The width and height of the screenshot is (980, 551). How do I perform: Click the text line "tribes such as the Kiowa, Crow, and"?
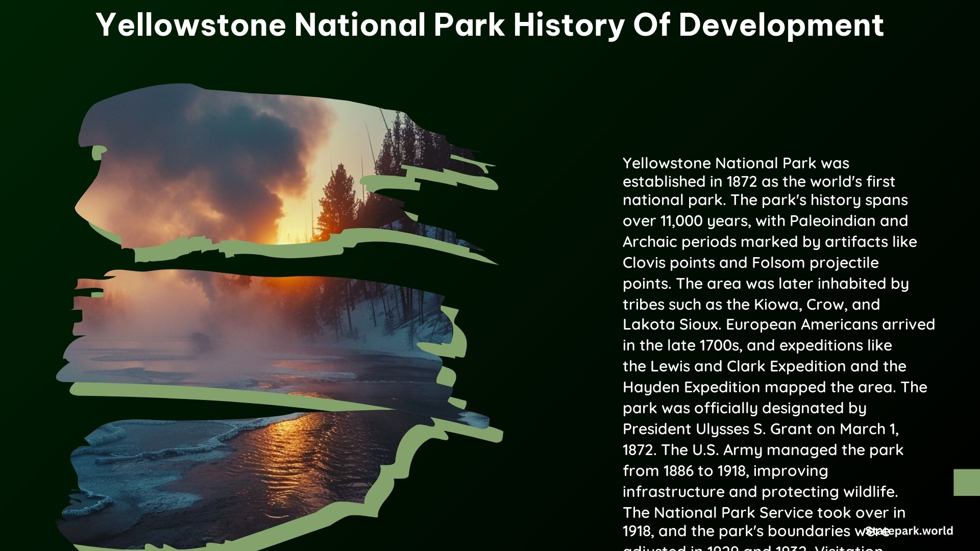tap(751, 305)
